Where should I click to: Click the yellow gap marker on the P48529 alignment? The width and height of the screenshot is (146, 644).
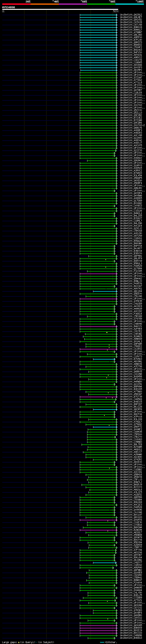point(106,267)
